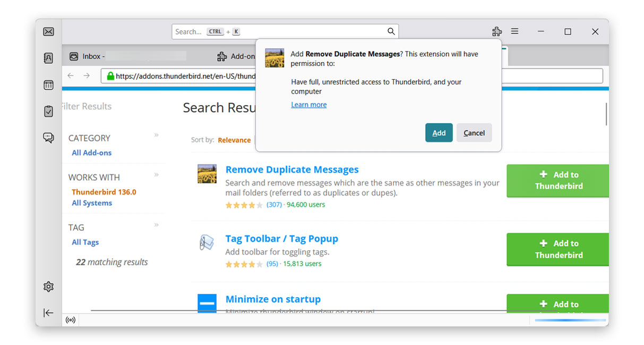Image resolution: width=644 pixels, height=345 pixels.
Task: Open Thunderbird Settings via the gear icon
Action: pyautogui.click(x=48, y=286)
